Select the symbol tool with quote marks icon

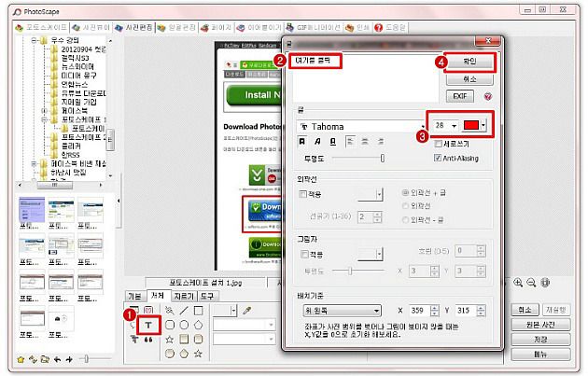point(148,340)
